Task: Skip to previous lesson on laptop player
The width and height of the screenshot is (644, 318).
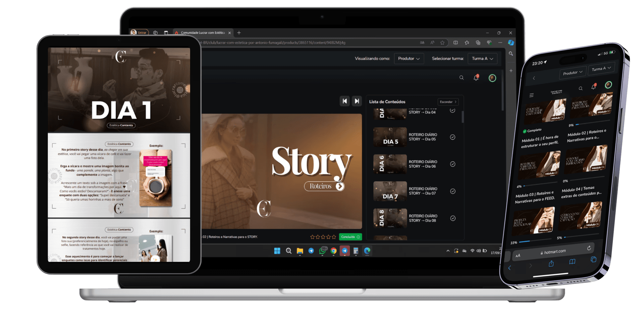Action: click(344, 101)
